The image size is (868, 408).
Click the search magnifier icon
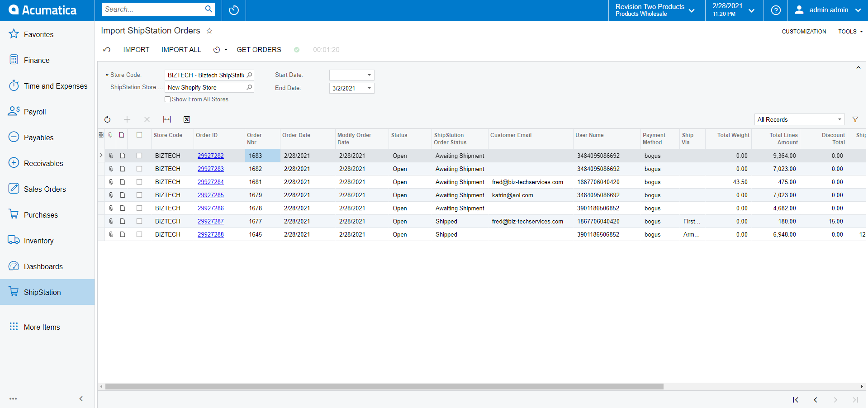209,9
